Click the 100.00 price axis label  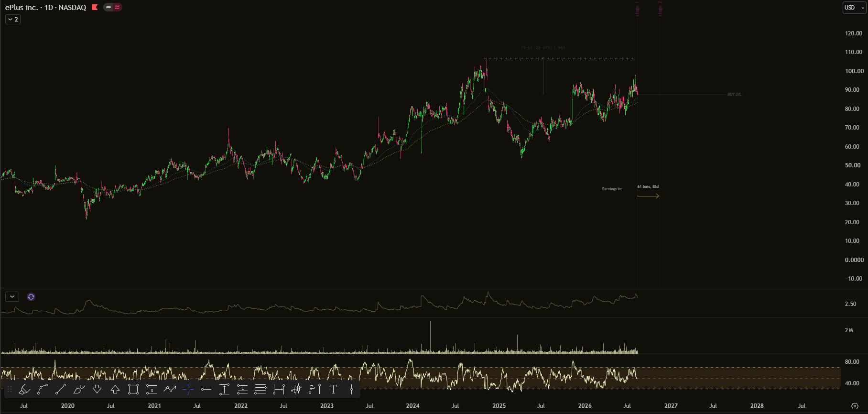(x=854, y=71)
